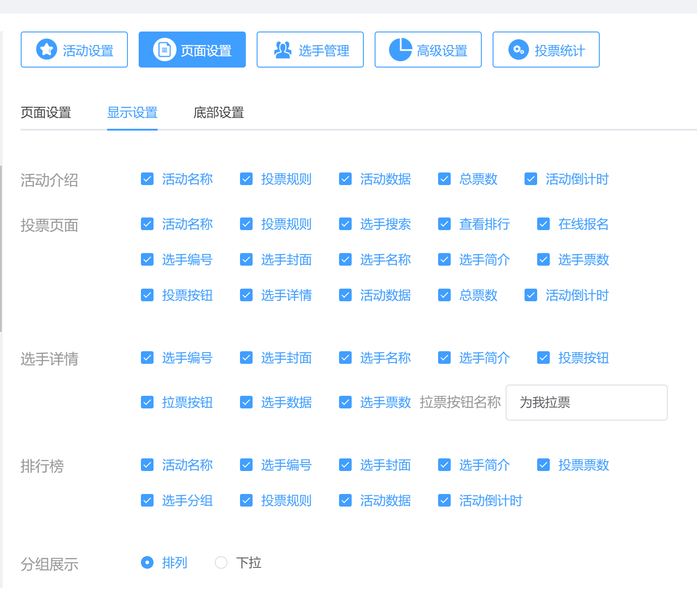Uncheck 选手简介 in 选手详情 section

point(444,358)
